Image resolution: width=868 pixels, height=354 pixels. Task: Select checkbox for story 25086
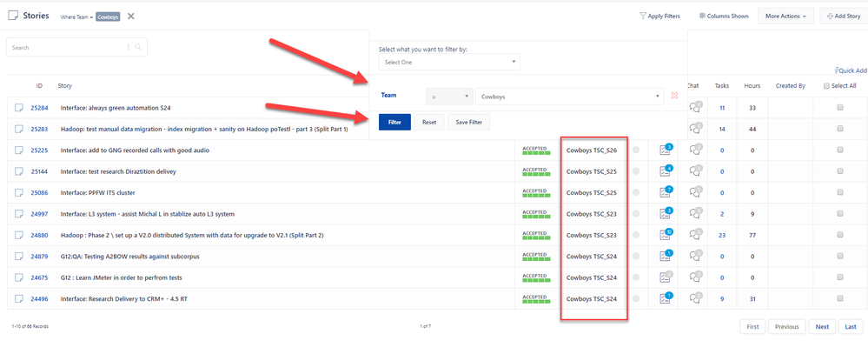coord(840,193)
